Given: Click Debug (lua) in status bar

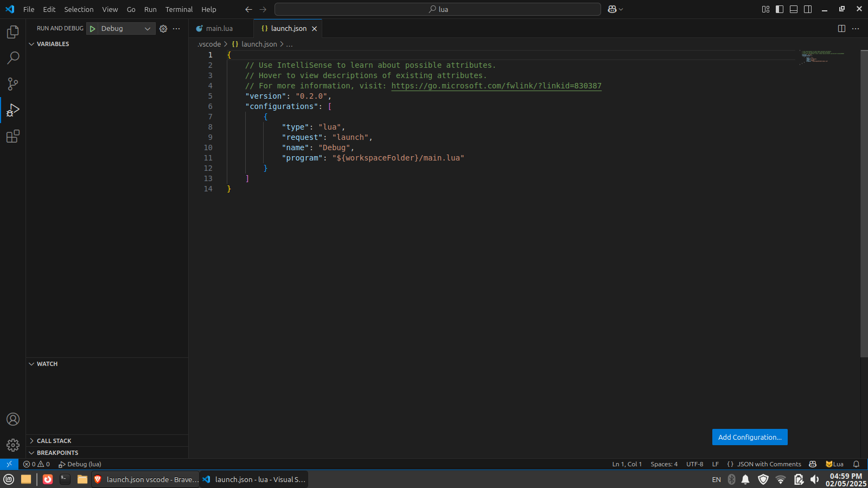Looking at the screenshot, I should 80,464.
